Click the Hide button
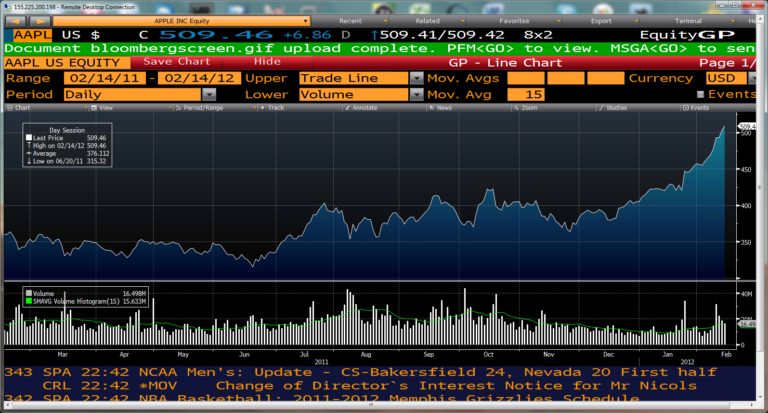Screen dimensions: 768x413 [x=266, y=62]
